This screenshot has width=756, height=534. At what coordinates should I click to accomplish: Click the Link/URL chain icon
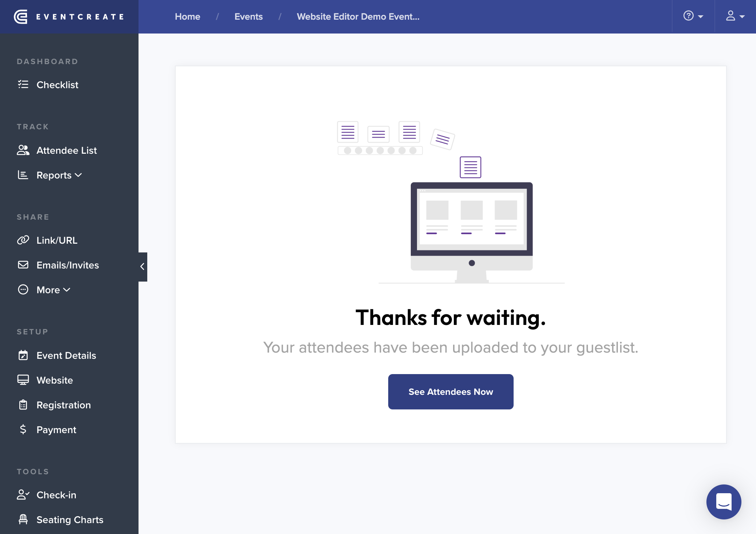pos(23,240)
